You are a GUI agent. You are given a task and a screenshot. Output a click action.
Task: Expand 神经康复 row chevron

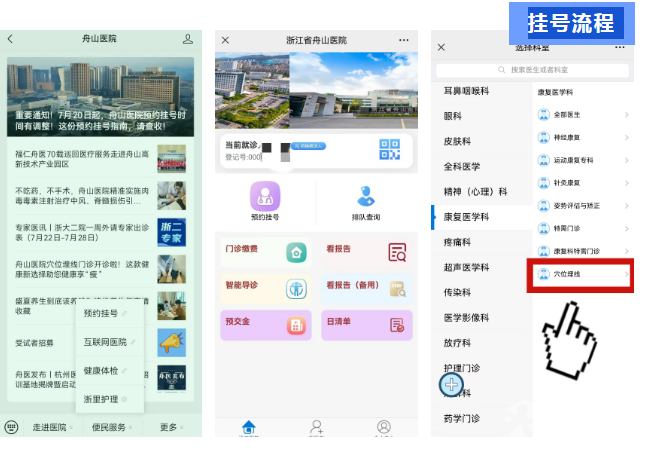(x=627, y=138)
